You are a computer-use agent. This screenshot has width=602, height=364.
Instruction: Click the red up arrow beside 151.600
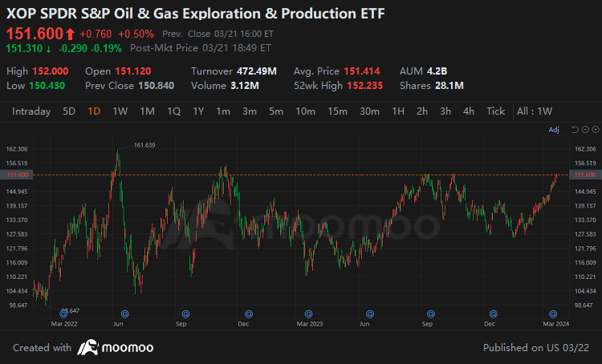70,34
